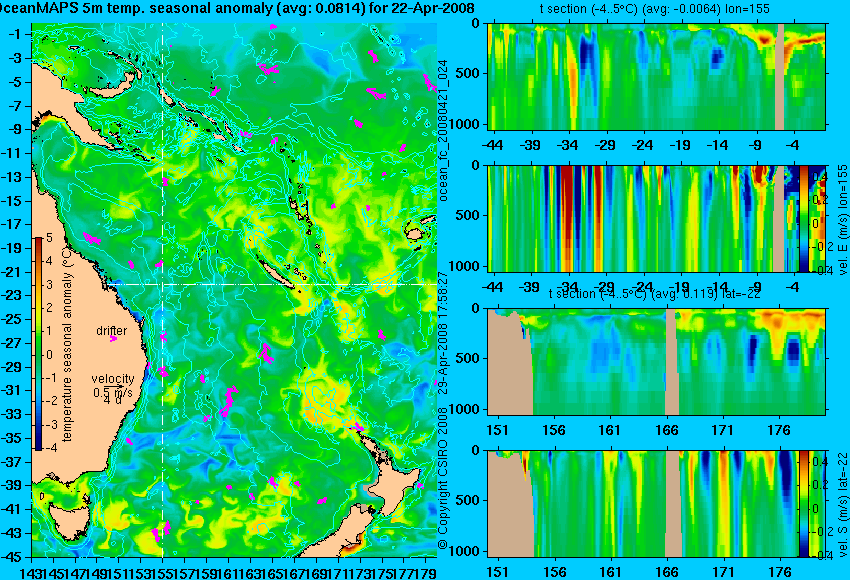Click the '500' depth label of the top-right section
Image resolution: width=850 pixels, height=580 pixels.
(469, 73)
